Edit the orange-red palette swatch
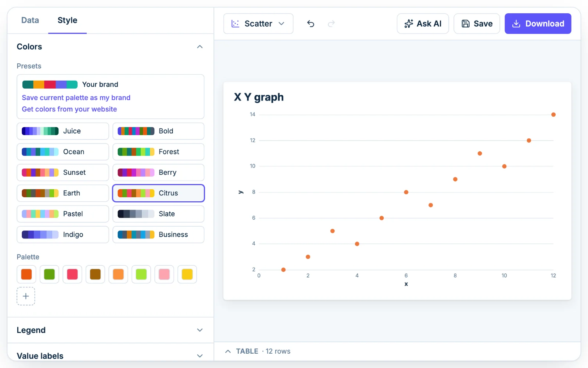Image resolution: width=588 pixels, height=368 pixels. pyautogui.click(x=26, y=274)
